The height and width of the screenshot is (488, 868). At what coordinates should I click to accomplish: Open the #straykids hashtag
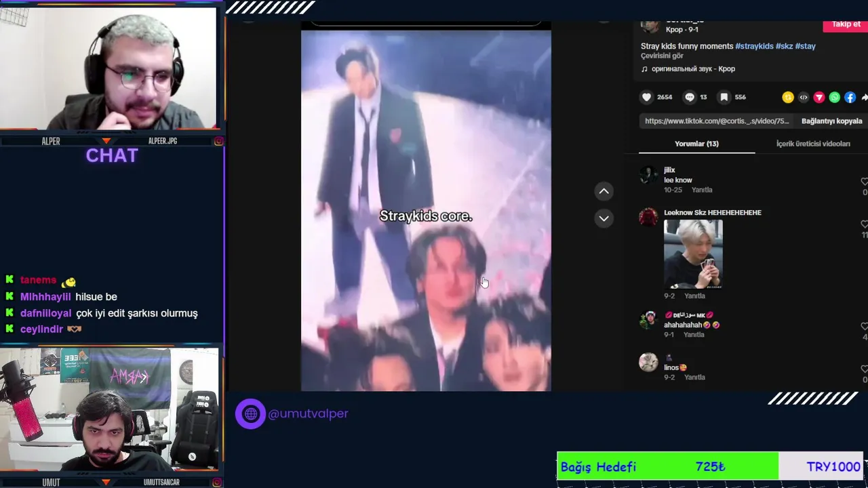point(754,46)
